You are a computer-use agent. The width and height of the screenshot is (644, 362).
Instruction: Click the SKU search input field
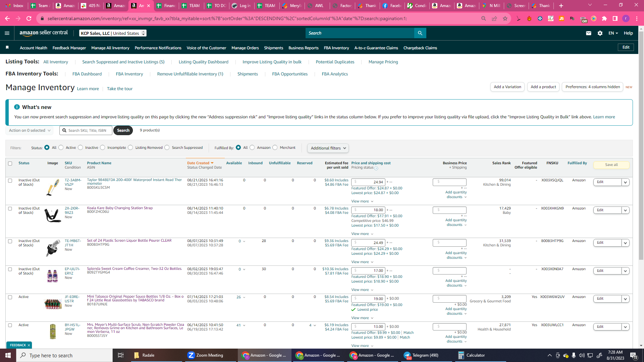[x=86, y=130]
